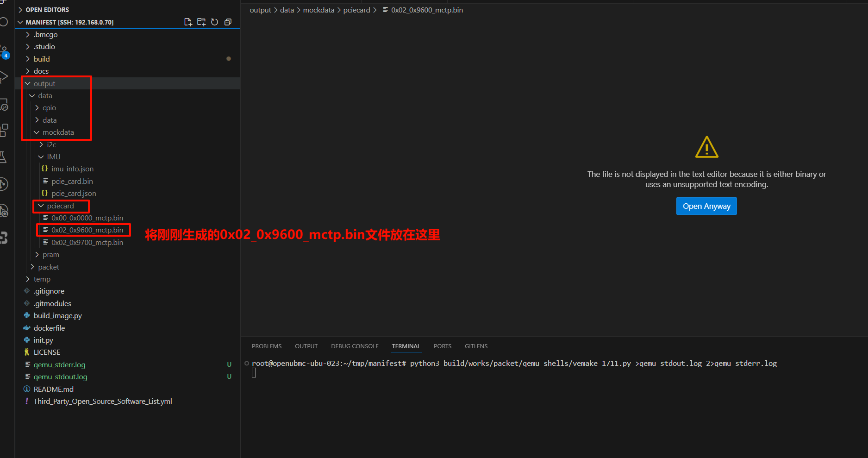Collapse all folders in explorer

coord(228,22)
